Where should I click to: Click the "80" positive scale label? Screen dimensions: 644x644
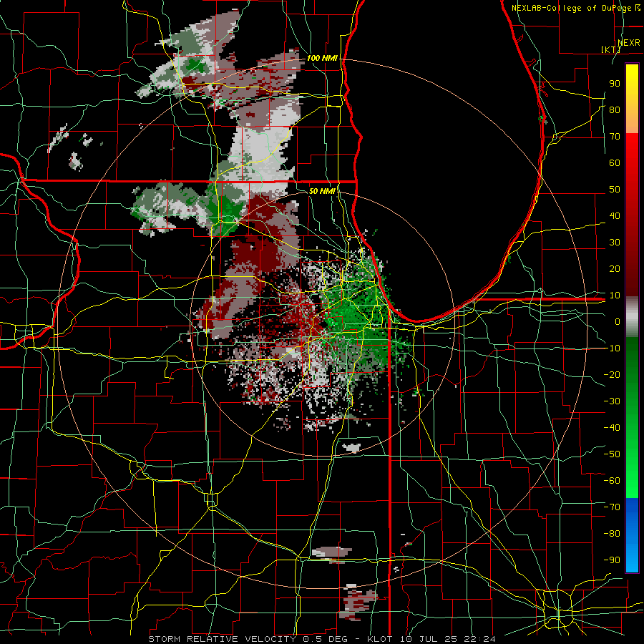[615, 109]
